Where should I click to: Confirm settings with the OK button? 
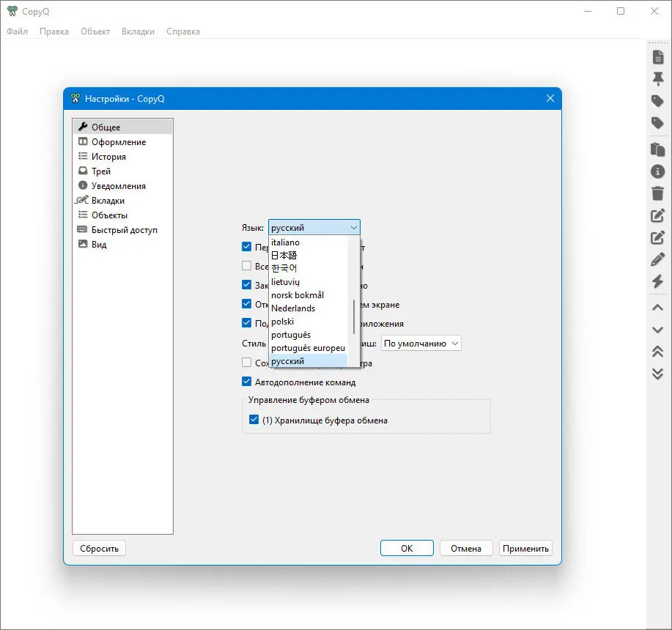coord(407,548)
